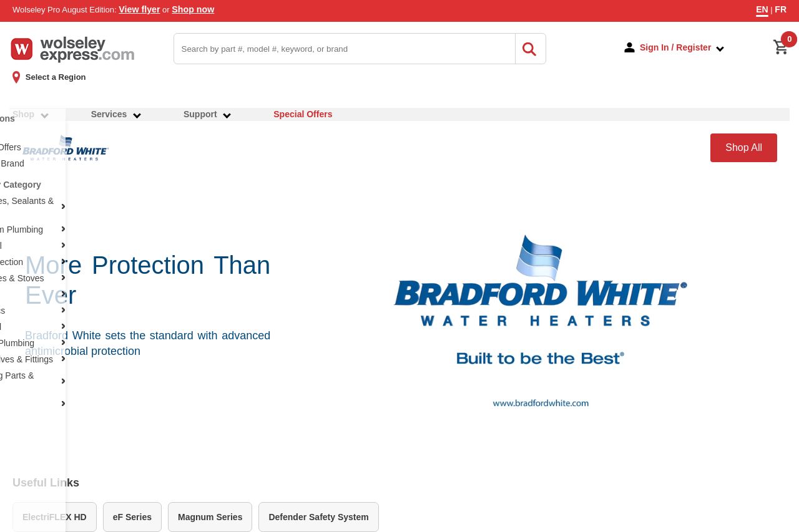Screen dimensions: 799x532
Task: Open the ElectriFLEX HD link
Action: pos(54,517)
